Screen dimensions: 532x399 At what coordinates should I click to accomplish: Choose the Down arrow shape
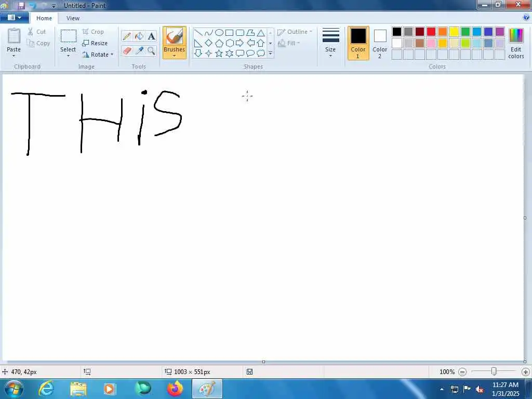point(198,54)
